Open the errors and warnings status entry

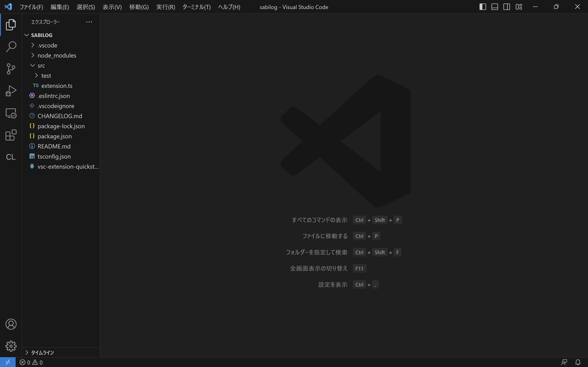31,362
